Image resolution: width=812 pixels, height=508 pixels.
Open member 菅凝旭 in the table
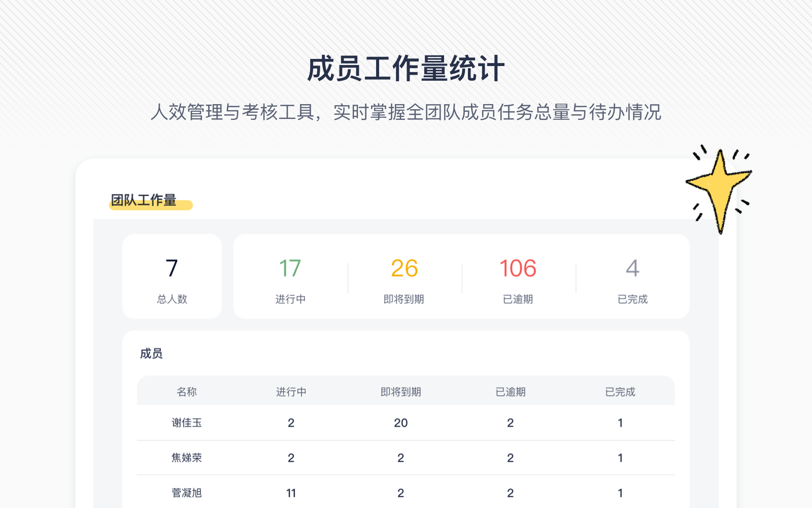pos(187,493)
